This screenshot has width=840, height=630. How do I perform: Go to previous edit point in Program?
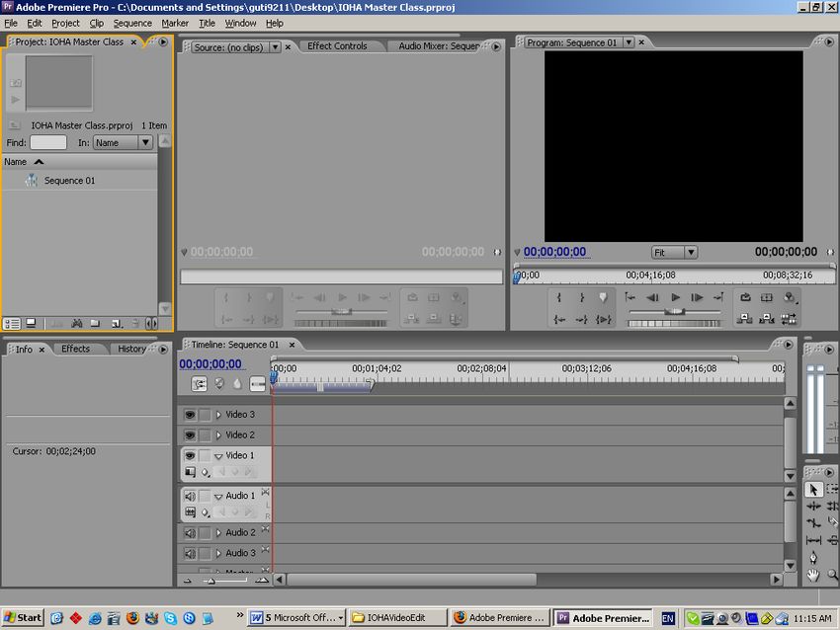point(630,297)
